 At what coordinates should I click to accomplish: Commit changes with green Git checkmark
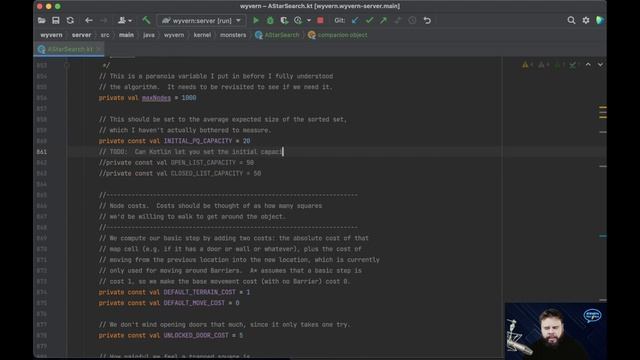[369, 20]
